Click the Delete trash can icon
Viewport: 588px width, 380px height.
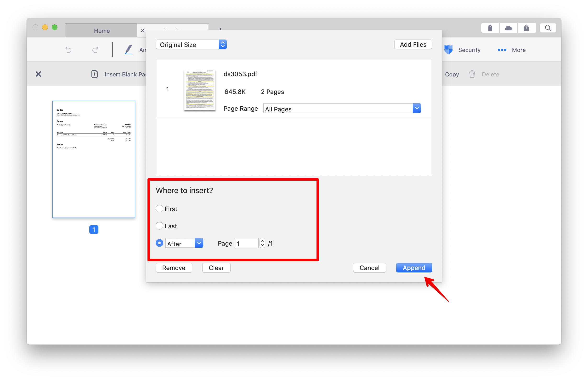click(472, 74)
